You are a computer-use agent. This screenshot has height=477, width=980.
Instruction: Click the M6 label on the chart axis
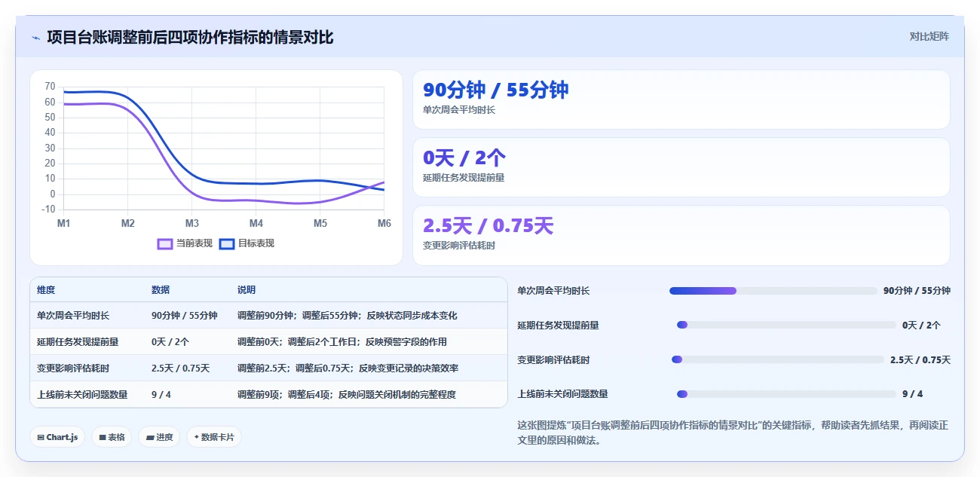pos(384,224)
